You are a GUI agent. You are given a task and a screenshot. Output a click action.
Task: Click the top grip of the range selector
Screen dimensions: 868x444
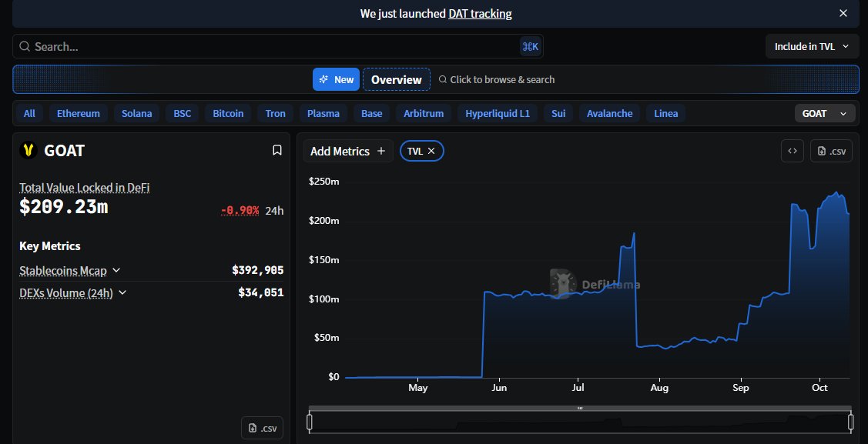580,408
